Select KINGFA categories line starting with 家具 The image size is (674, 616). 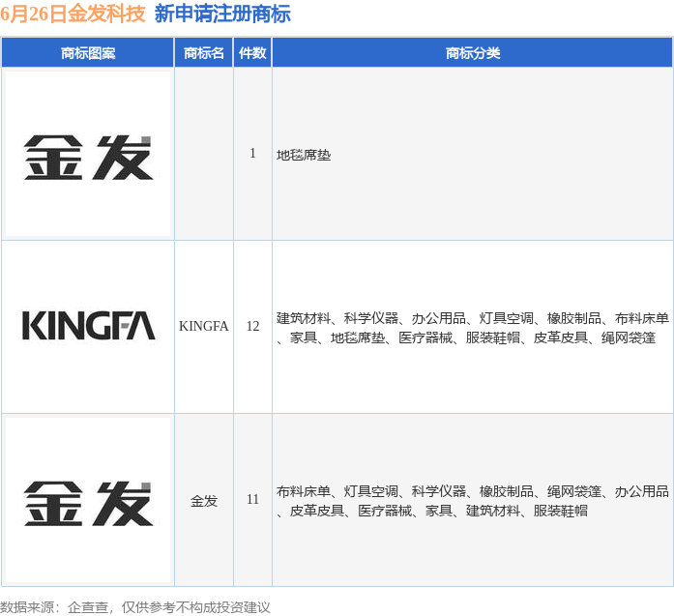(466, 337)
